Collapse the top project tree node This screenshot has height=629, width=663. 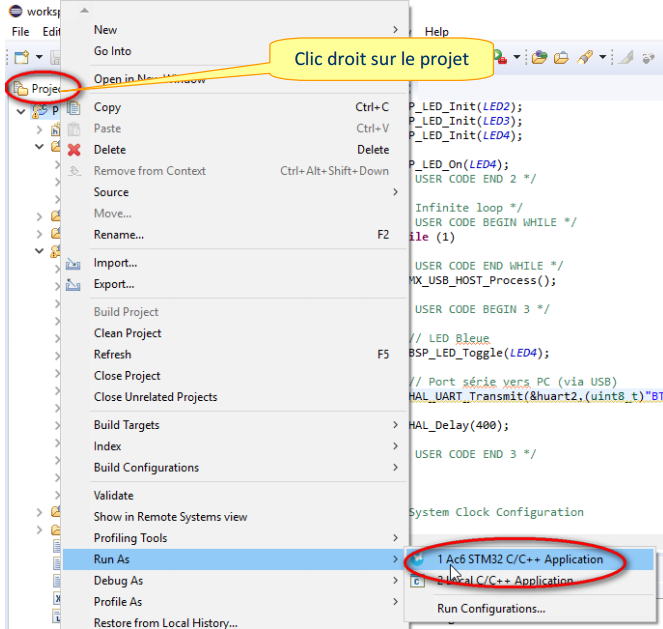23,110
